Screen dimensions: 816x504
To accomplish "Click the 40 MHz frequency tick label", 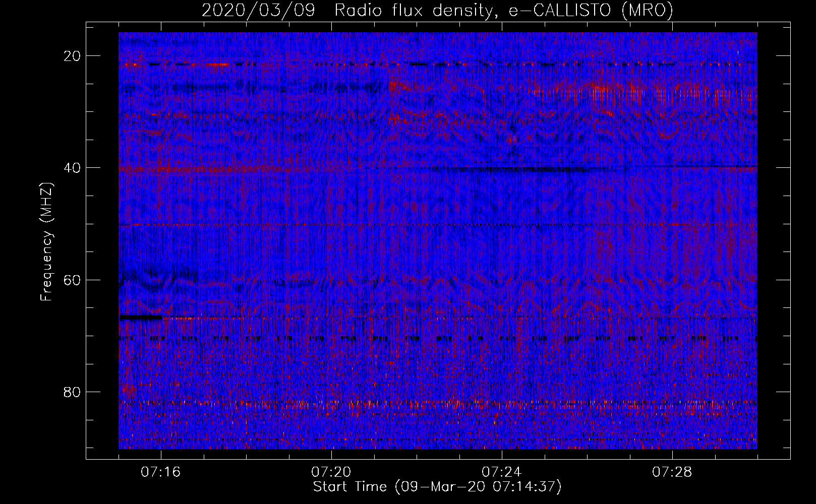I will [72, 167].
